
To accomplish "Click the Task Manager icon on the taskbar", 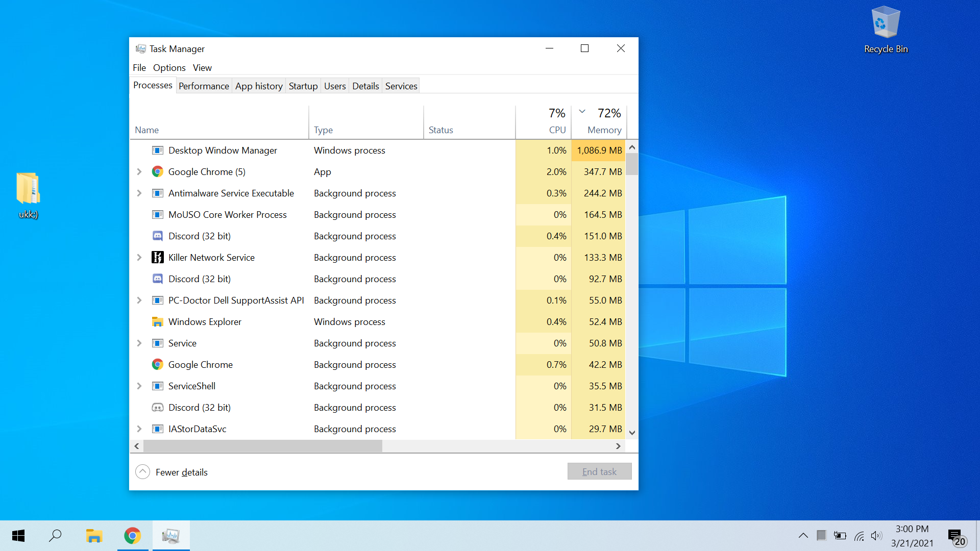I will click(x=171, y=536).
